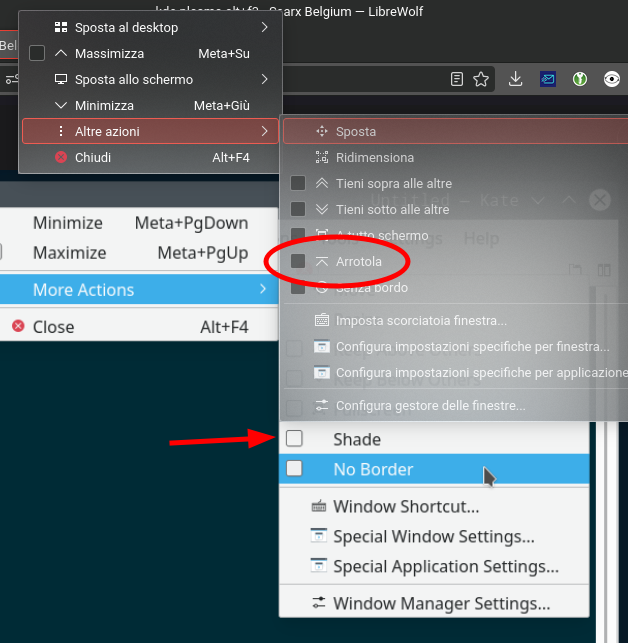628x643 pixels.
Task: Click the per finestra window icon
Action: (322, 347)
